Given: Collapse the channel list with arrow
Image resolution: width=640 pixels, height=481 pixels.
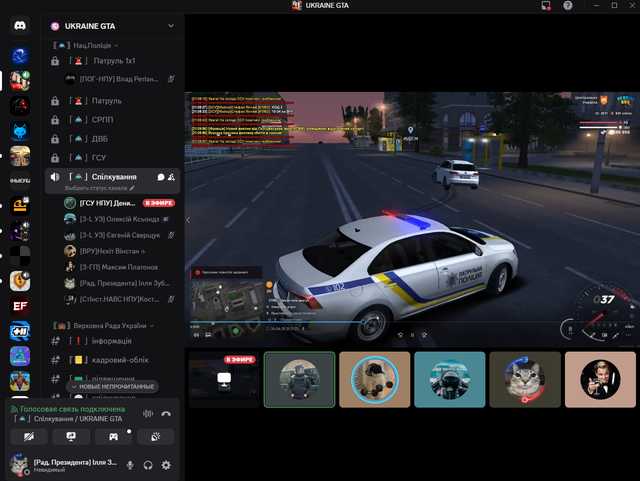Looking at the screenshot, I should point(188,220).
